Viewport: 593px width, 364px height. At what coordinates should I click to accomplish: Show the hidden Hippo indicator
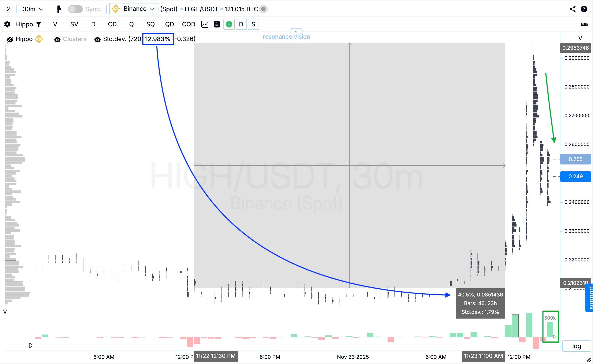click(x=10, y=39)
